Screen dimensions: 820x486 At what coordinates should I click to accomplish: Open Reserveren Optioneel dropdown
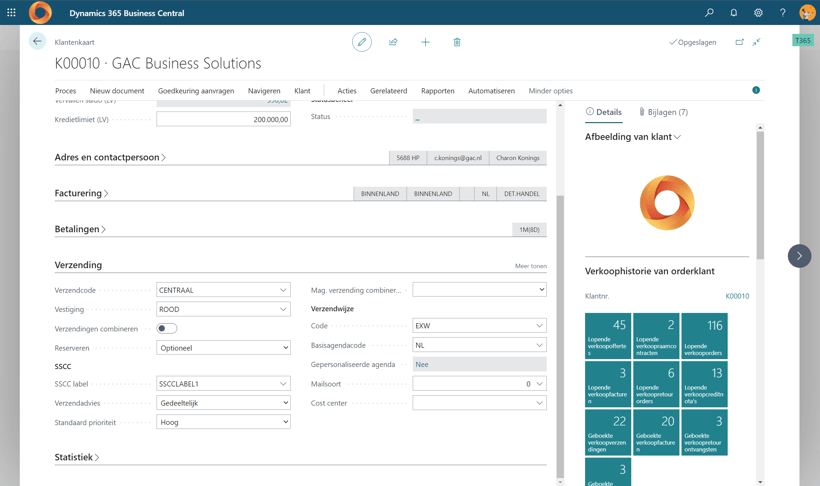[x=223, y=348]
